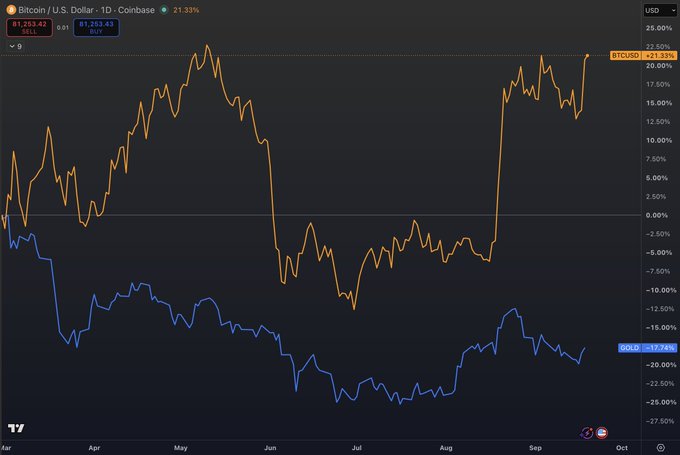Click the −17.74% gold value label
This screenshot has width=680, height=455.
pyautogui.click(x=660, y=348)
